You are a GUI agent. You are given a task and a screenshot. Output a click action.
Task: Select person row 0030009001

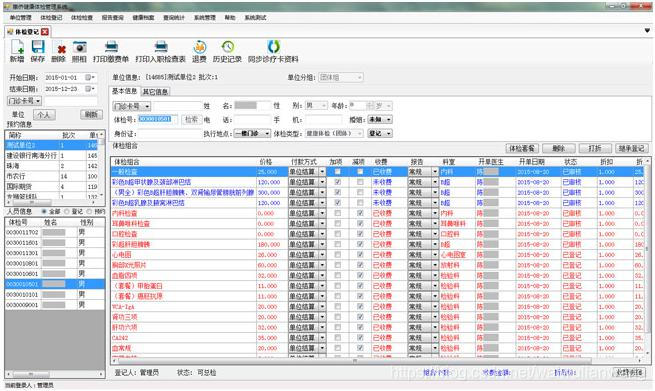click(x=55, y=305)
